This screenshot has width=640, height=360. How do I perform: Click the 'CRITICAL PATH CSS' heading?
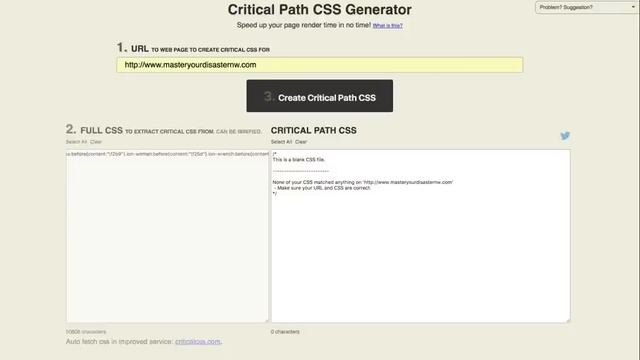[x=313, y=131]
